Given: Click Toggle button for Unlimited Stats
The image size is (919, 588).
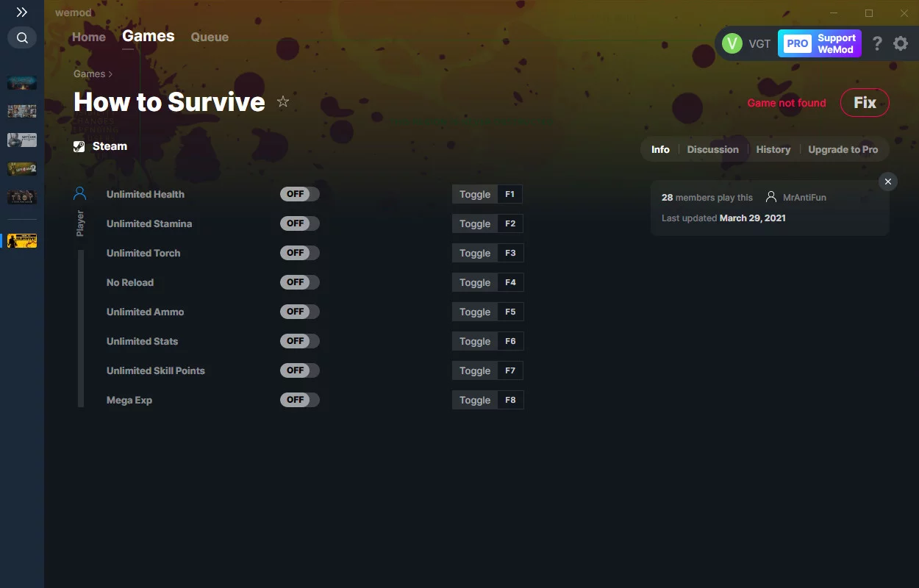Looking at the screenshot, I should coord(475,341).
